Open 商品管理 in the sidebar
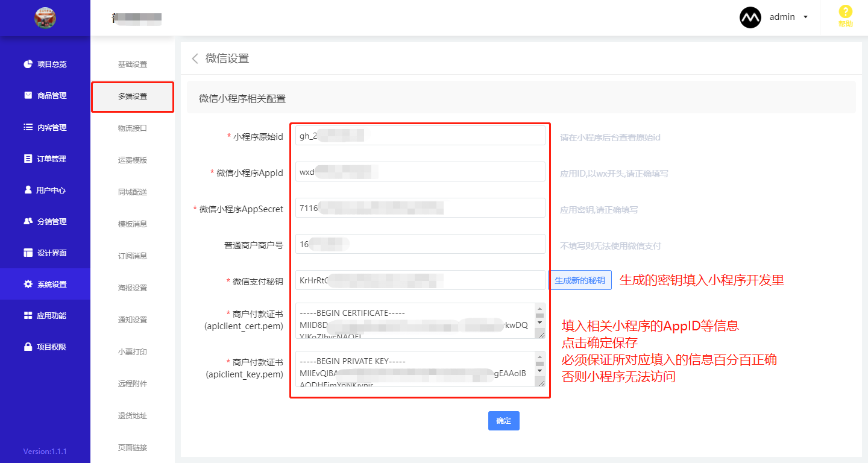The width and height of the screenshot is (868, 463). (x=45, y=95)
